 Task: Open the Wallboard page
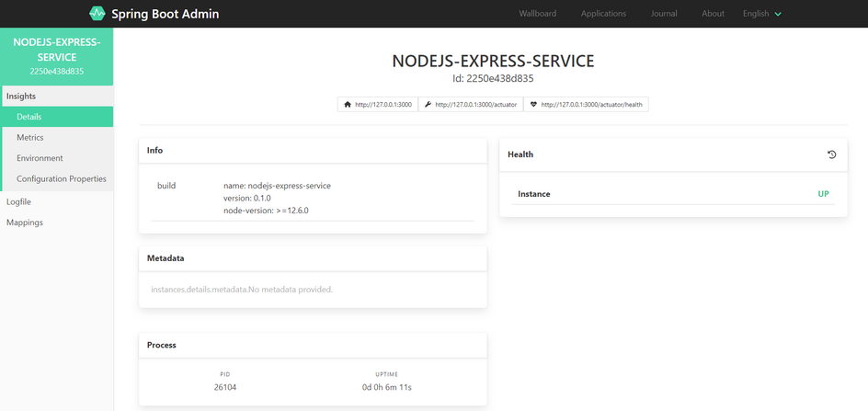(x=538, y=14)
